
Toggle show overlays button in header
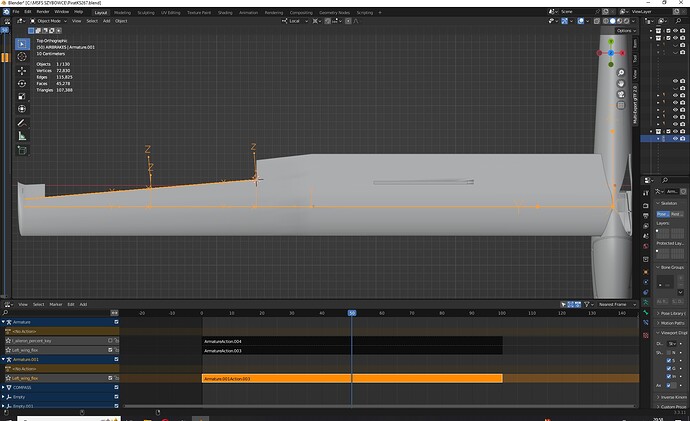click(x=580, y=21)
